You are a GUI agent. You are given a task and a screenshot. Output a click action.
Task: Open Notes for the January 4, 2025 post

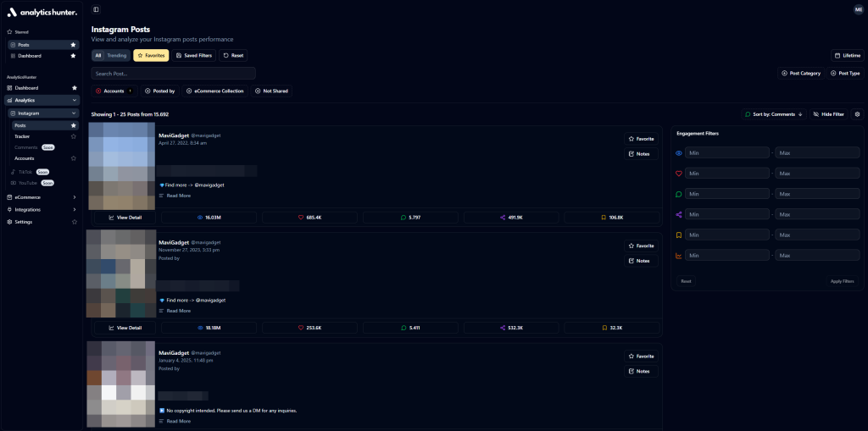(x=641, y=371)
